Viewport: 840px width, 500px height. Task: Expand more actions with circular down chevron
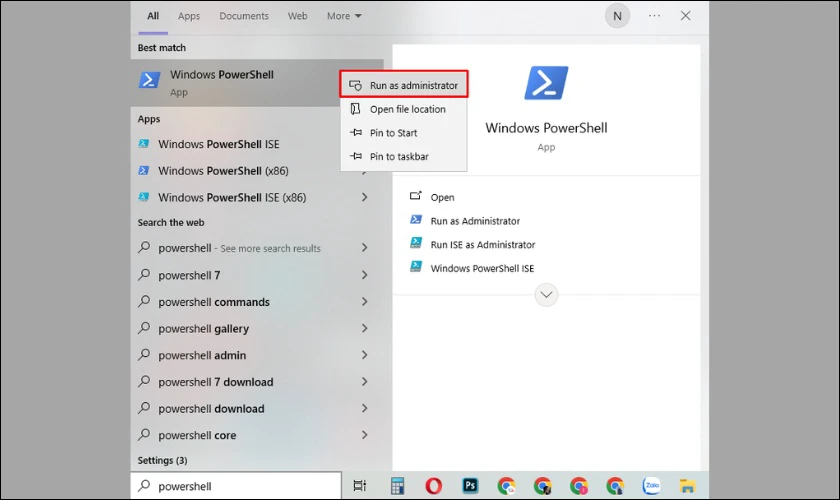click(546, 295)
